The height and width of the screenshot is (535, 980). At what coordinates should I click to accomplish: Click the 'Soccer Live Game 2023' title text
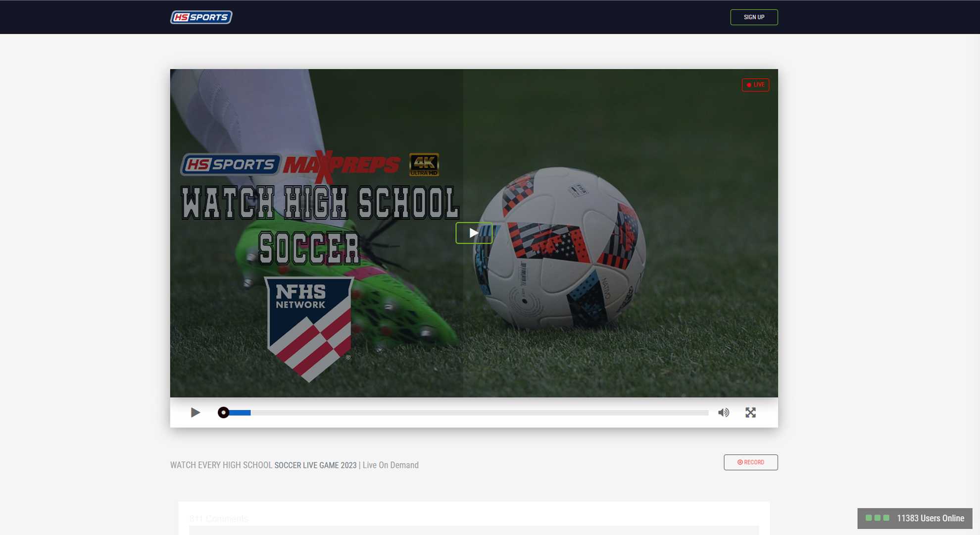pos(315,465)
